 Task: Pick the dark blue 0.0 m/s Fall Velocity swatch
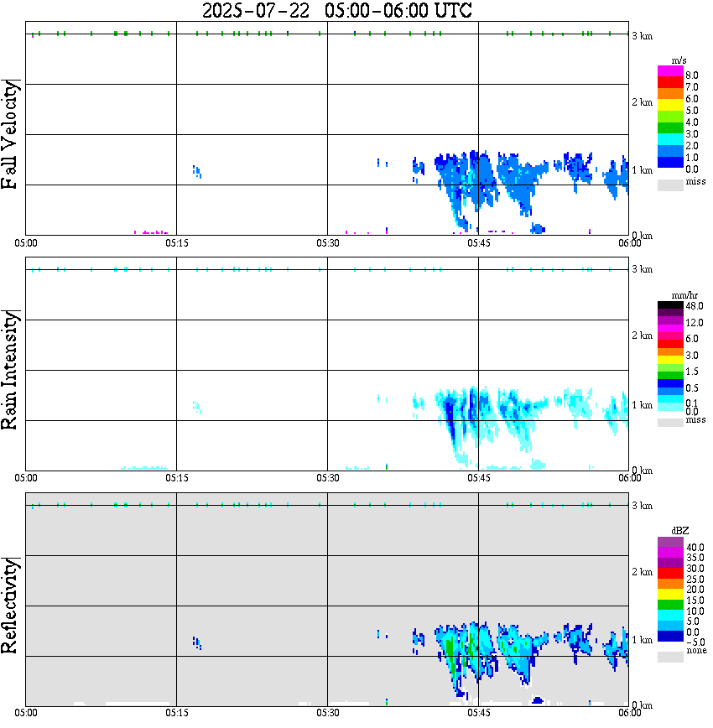coord(670,163)
